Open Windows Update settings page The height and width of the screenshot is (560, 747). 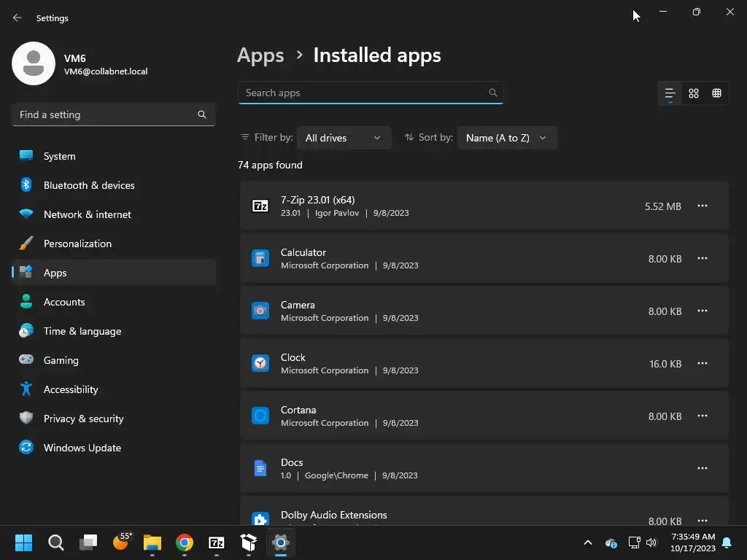click(x=82, y=448)
